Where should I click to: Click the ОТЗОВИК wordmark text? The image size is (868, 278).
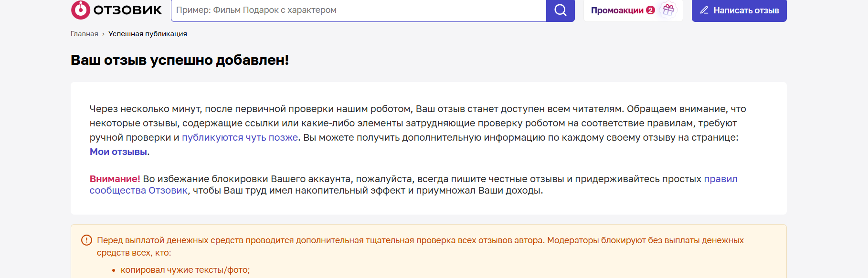[x=127, y=10]
